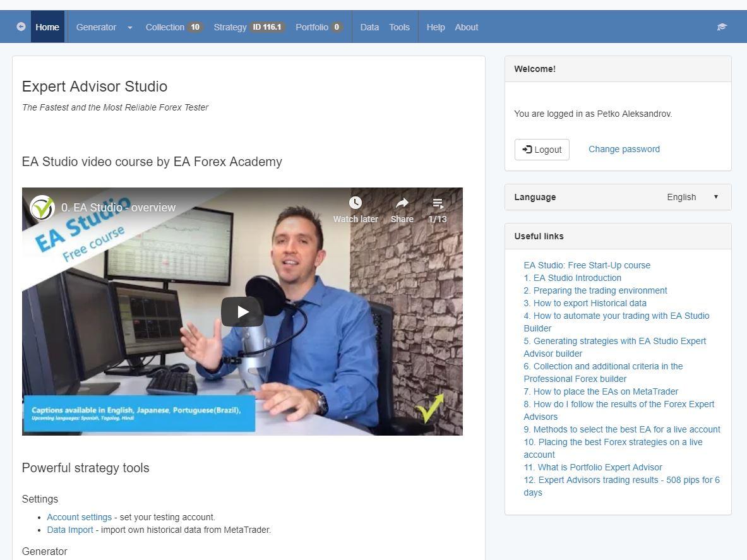Open 3. How to export Historical data

pos(585,303)
